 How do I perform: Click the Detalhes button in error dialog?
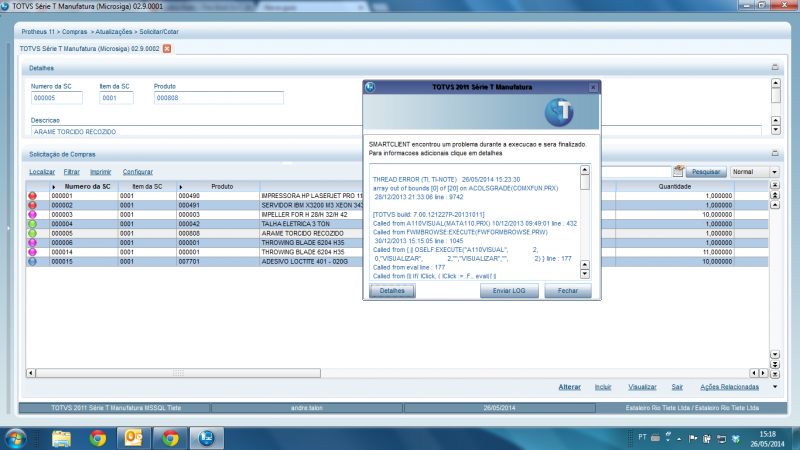pos(392,291)
